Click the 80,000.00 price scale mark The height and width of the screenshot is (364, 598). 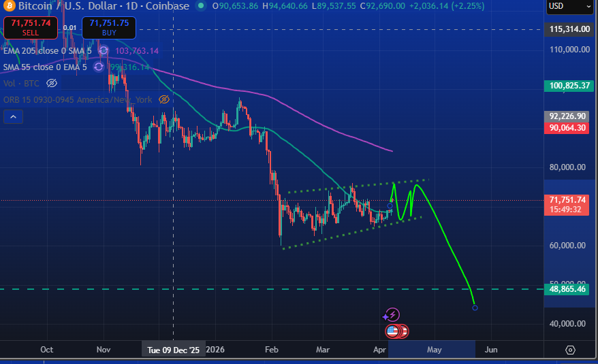567,167
